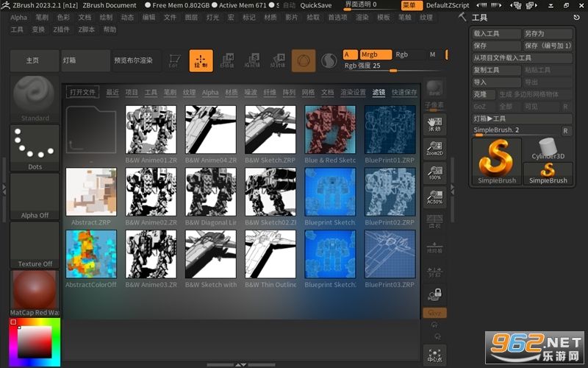
Task: Toggle the orange XYZ rotation button
Action: tap(434, 313)
